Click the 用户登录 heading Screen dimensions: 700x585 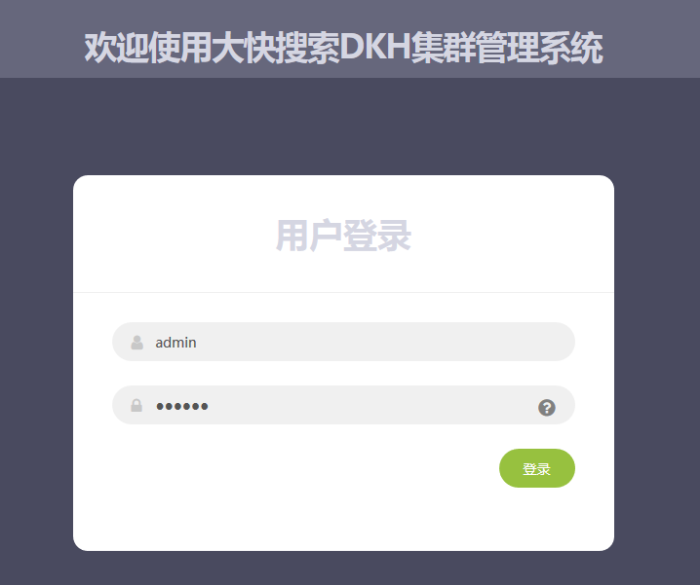(x=343, y=236)
